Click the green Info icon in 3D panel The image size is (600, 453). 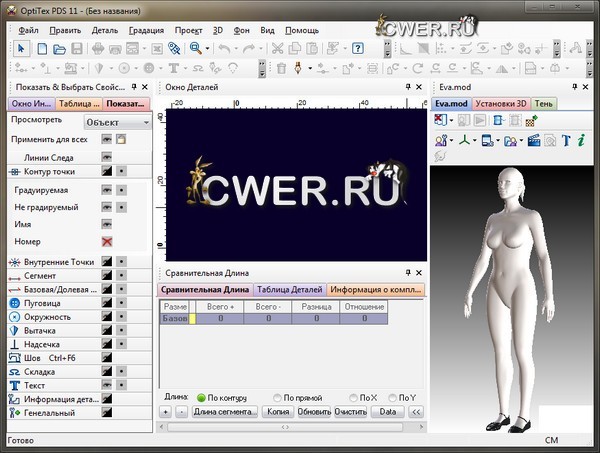point(581,140)
